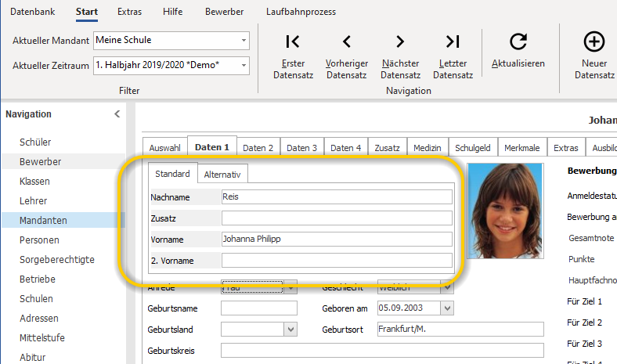The width and height of the screenshot is (617, 364).
Task: Refresh data with Aktualisieren icon
Action: pyautogui.click(x=518, y=41)
